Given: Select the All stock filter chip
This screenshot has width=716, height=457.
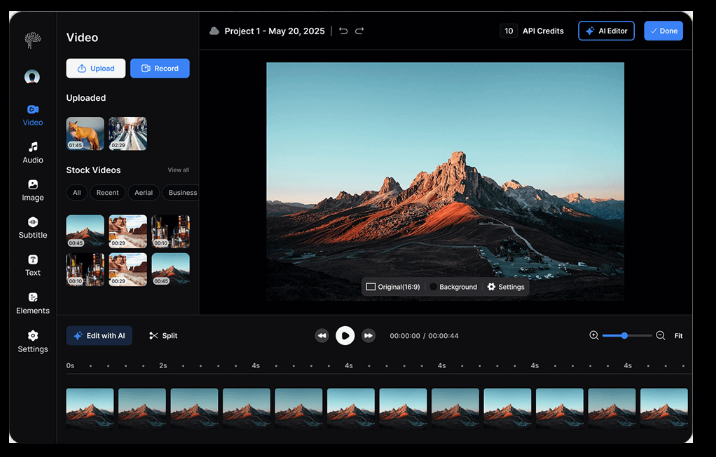Looking at the screenshot, I should click(77, 193).
